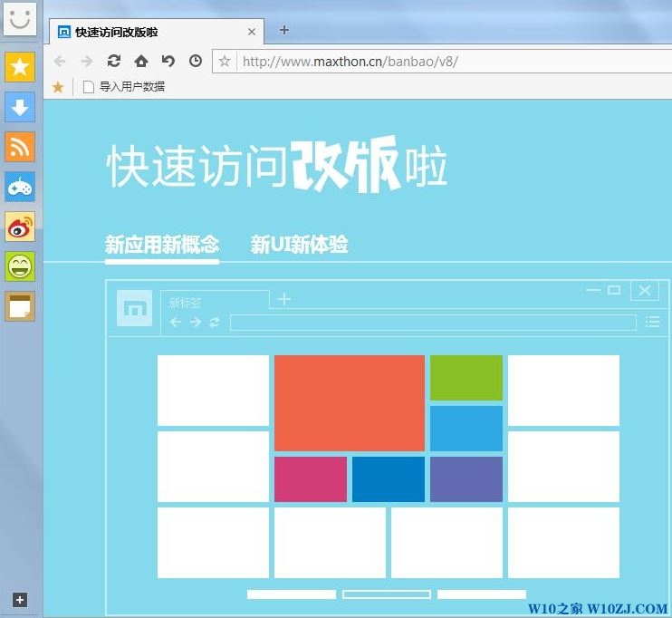This screenshot has height=618, width=672.
Task: Switch to 新应用新概念 section tab
Action: (x=162, y=244)
